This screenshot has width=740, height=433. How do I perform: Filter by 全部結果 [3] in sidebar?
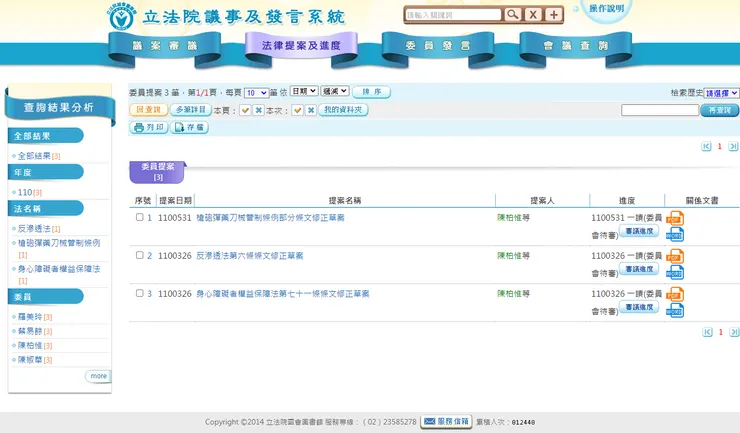39,156
